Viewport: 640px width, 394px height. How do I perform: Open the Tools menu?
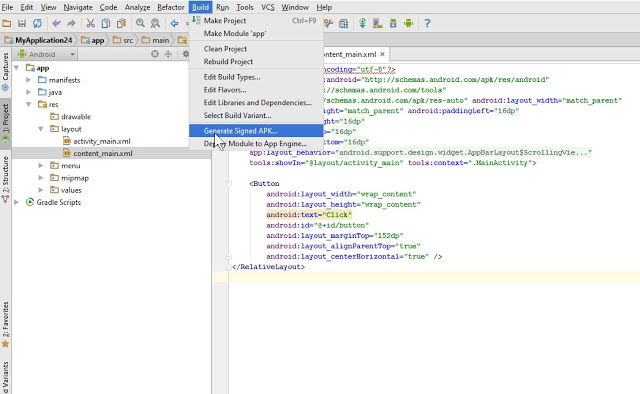[244, 7]
